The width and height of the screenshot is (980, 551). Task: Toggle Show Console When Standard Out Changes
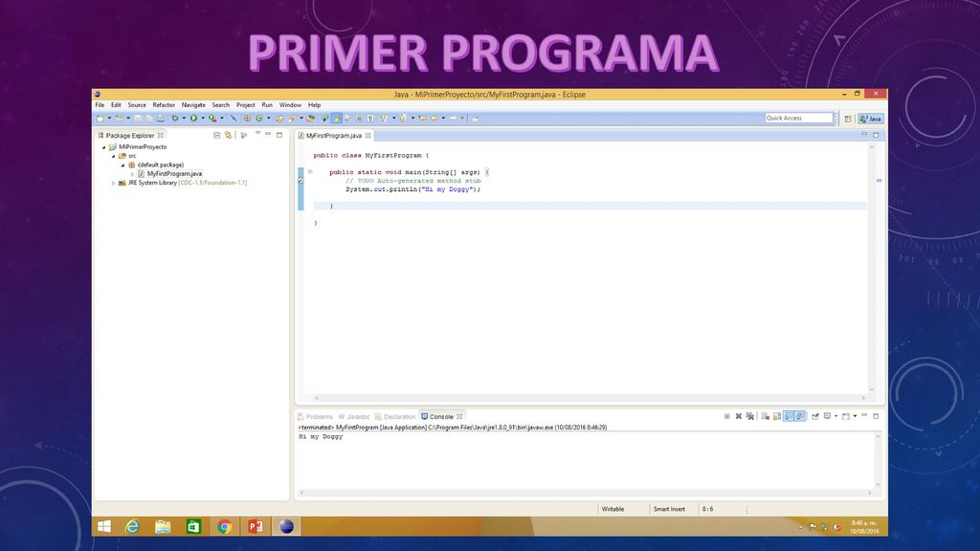pos(789,416)
